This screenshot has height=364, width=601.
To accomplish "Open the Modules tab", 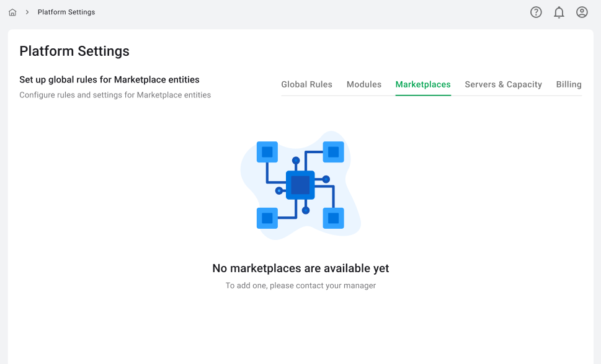I will click(364, 84).
